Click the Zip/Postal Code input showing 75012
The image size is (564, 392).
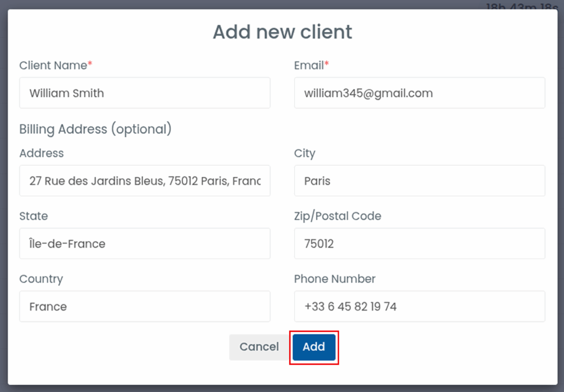pyautogui.click(x=419, y=244)
